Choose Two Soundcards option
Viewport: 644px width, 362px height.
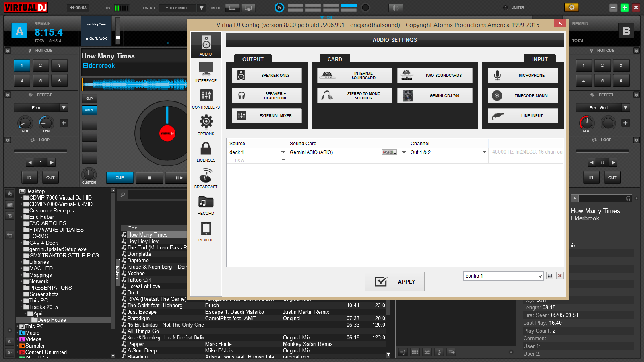coord(435,75)
